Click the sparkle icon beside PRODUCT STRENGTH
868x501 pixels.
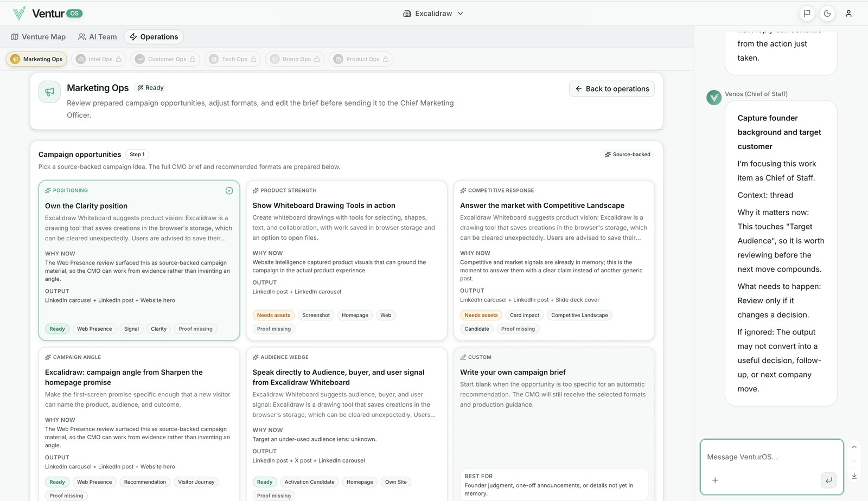pos(256,191)
